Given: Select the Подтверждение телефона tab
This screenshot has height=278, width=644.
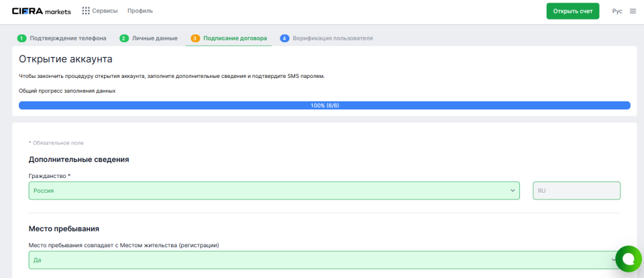Looking at the screenshot, I should 68,38.
